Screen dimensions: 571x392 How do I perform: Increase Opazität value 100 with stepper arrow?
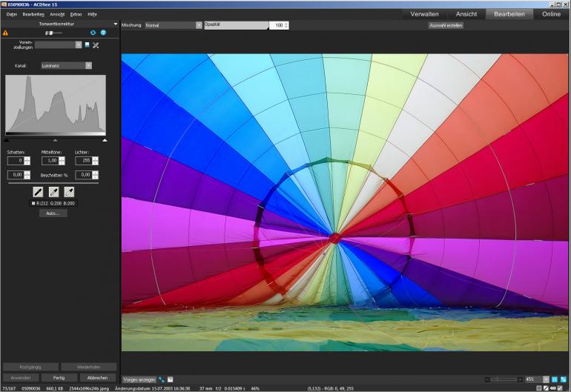[x=286, y=24]
